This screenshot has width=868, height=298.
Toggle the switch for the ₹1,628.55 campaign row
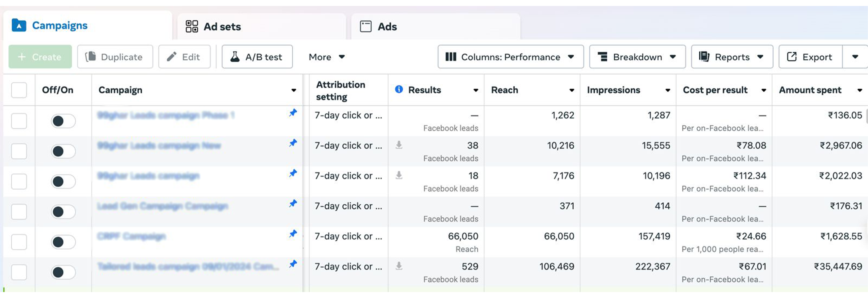pyautogui.click(x=63, y=242)
